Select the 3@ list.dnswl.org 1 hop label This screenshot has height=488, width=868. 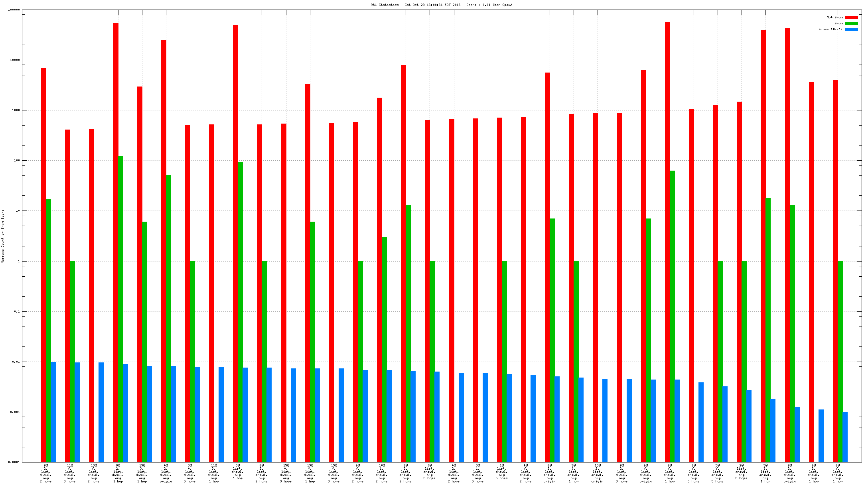pyautogui.click(x=237, y=471)
